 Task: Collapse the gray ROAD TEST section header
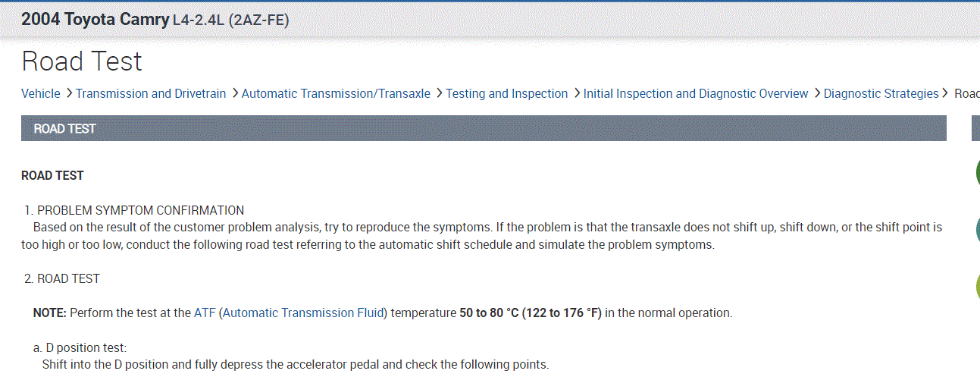point(484,128)
